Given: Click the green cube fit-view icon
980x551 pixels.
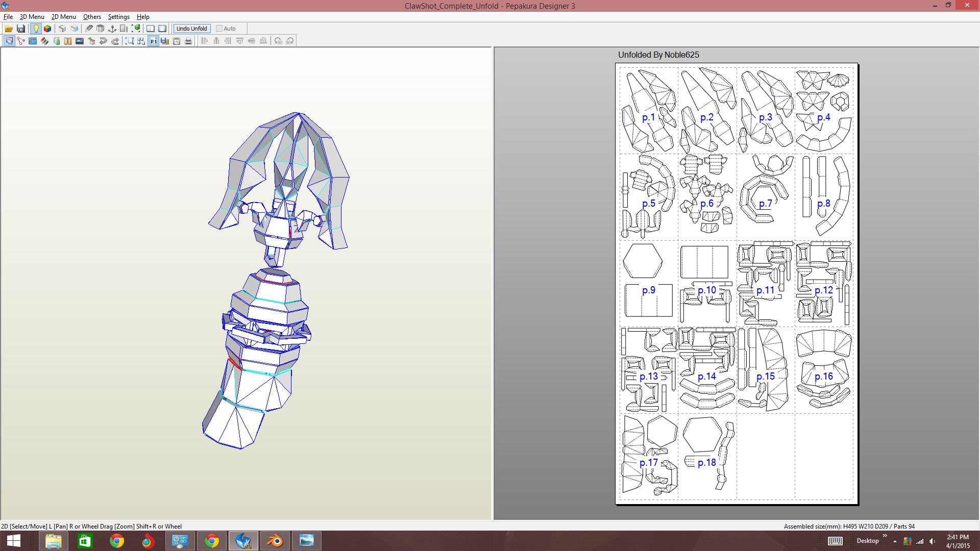Looking at the screenshot, I should 136,29.
